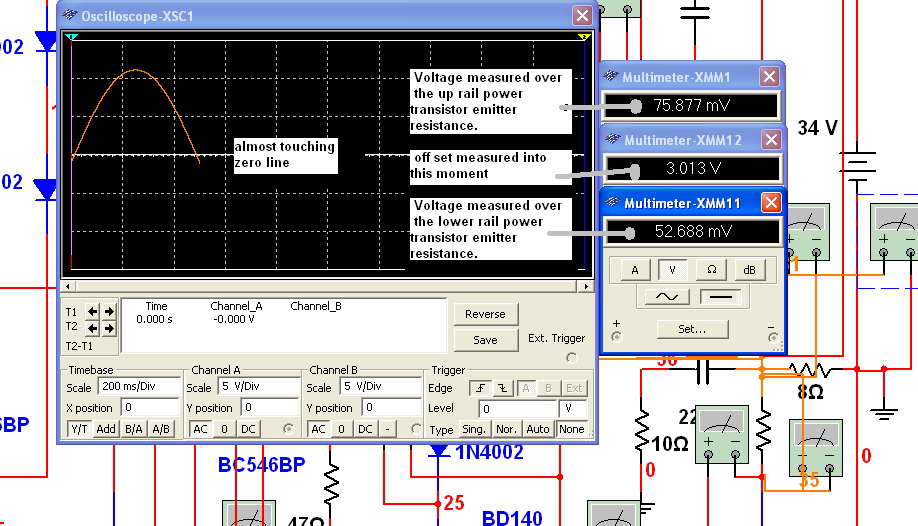The image size is (918, 526).
Task: Move cursor T1 left with arrow
Action: 93,312
